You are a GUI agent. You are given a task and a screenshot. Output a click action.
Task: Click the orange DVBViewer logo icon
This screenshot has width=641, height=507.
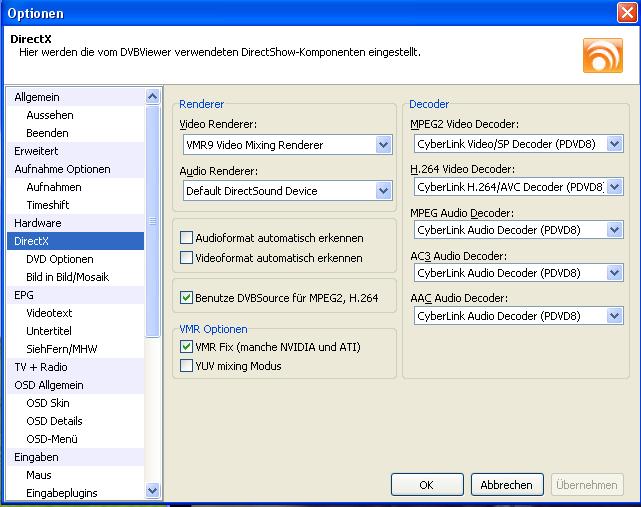[x=602, y=55]
